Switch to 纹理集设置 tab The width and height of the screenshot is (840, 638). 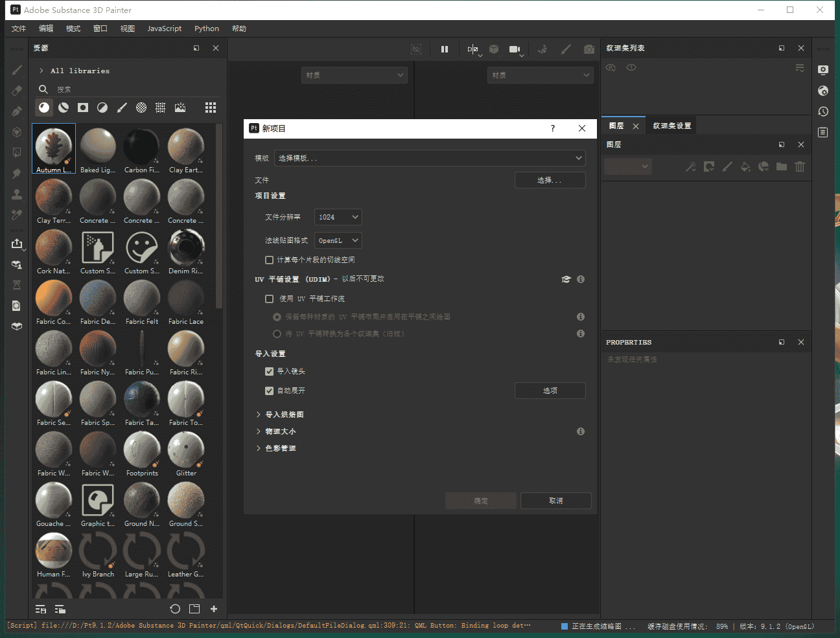pyautogui.click(x=671, y=126)
